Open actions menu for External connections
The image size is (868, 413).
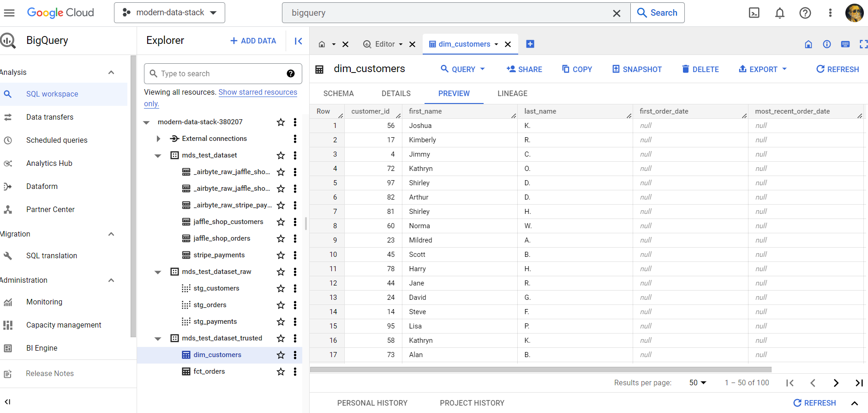pos(295,139)
